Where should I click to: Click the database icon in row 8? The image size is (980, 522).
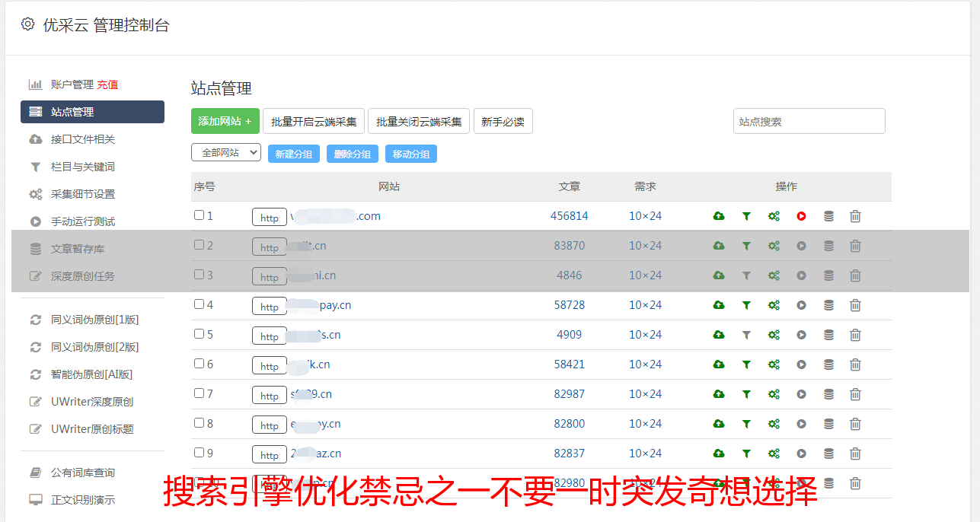[x=828, y=424]
